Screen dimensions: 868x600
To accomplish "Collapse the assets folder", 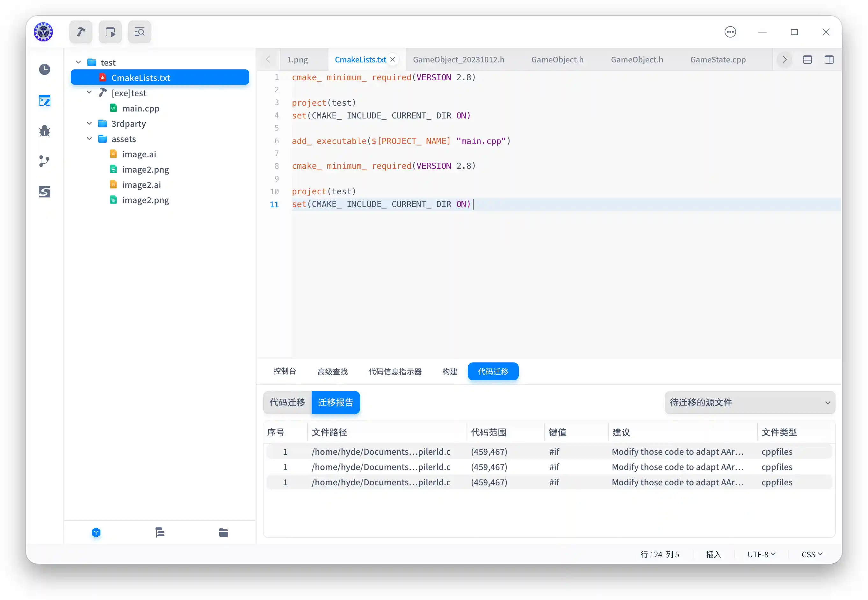I will [89, 139].
